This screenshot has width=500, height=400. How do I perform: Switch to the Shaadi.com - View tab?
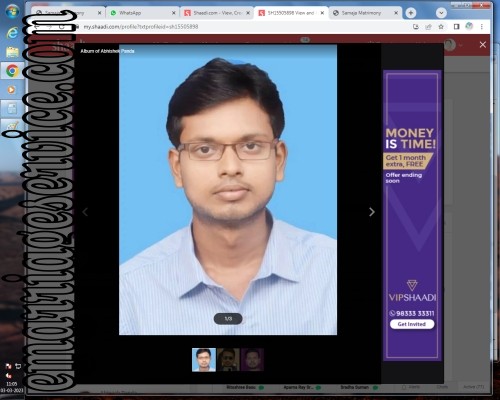point(217,13)
